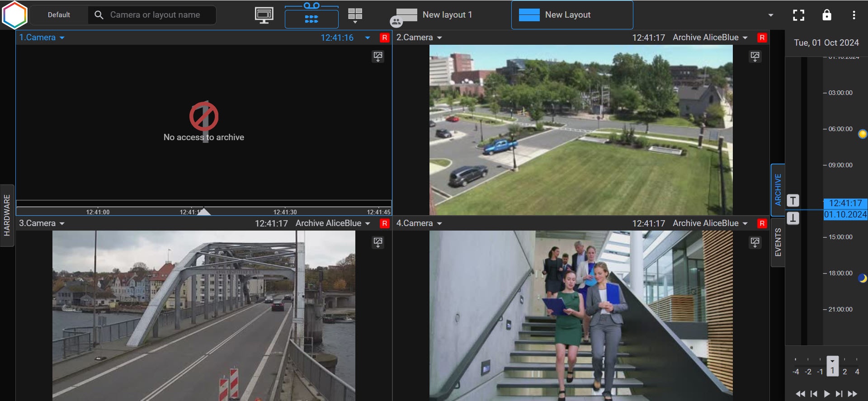The width and height of the screenshot is (868, 401).
Task: Open the three-dot more options menu
Action: coord(854,15)
